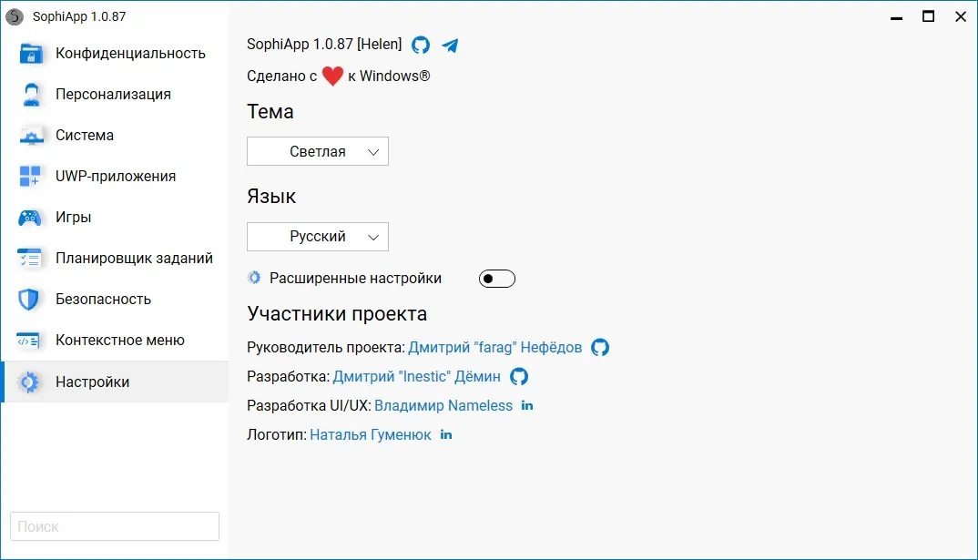This screenshot has width=978, height=560.
Task: Select Планировщик заданий in the sidebar
Action: coord(115,259)
